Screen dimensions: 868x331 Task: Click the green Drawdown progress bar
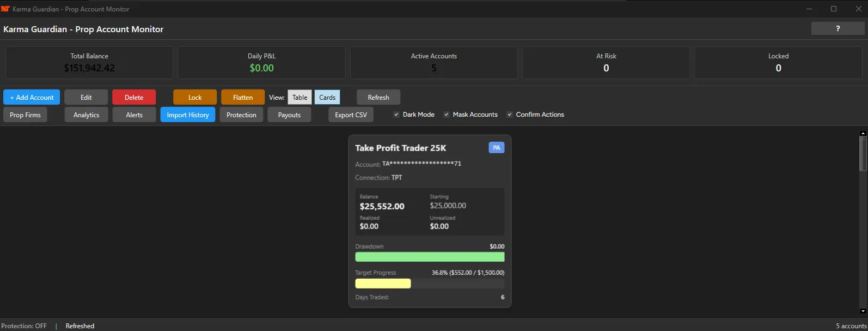pos(430,257)
